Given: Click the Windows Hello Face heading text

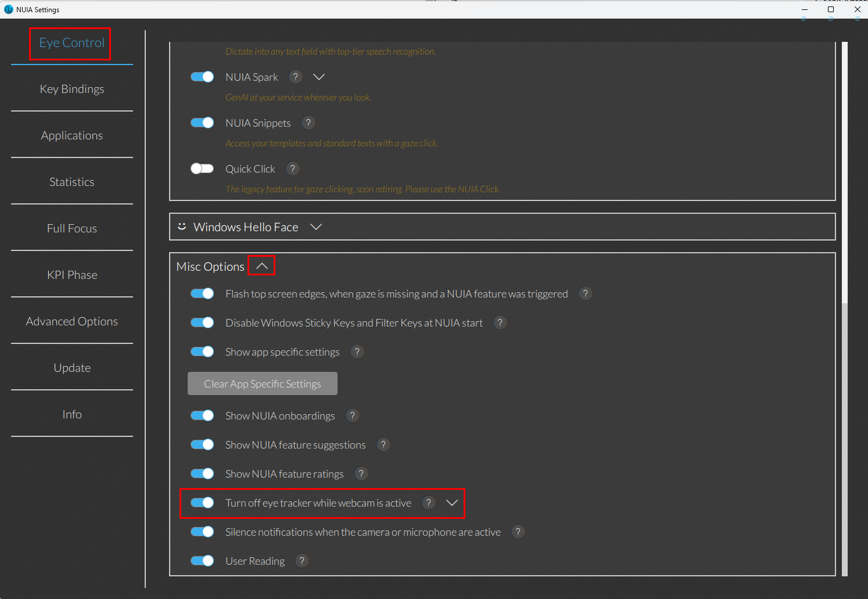Looking at the screenshot, I should coord(246,227).
